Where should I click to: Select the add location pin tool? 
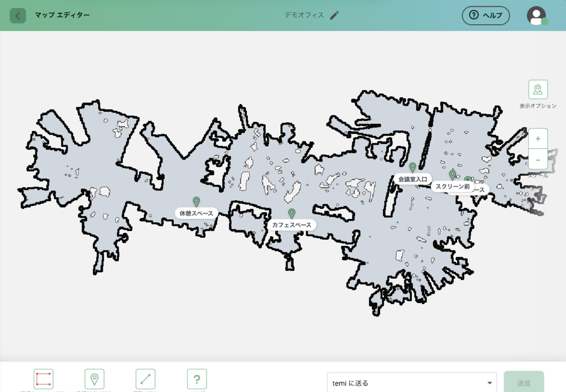pos(94,379)
